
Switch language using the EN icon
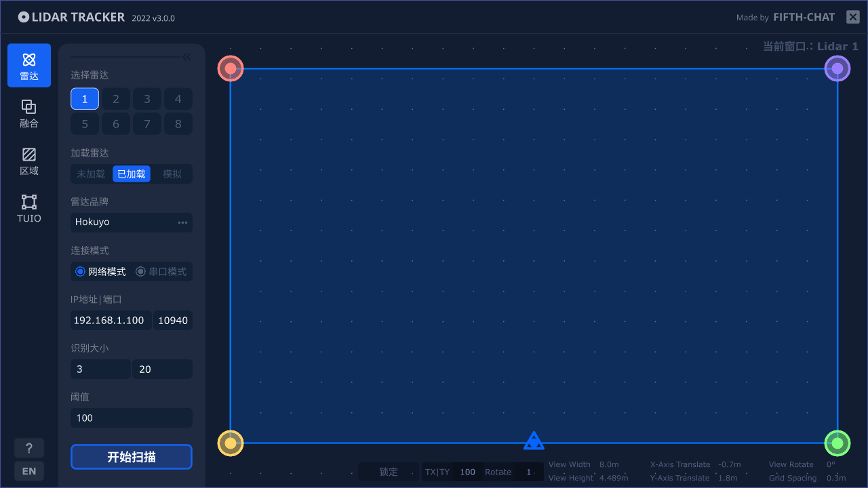(28, 470)
